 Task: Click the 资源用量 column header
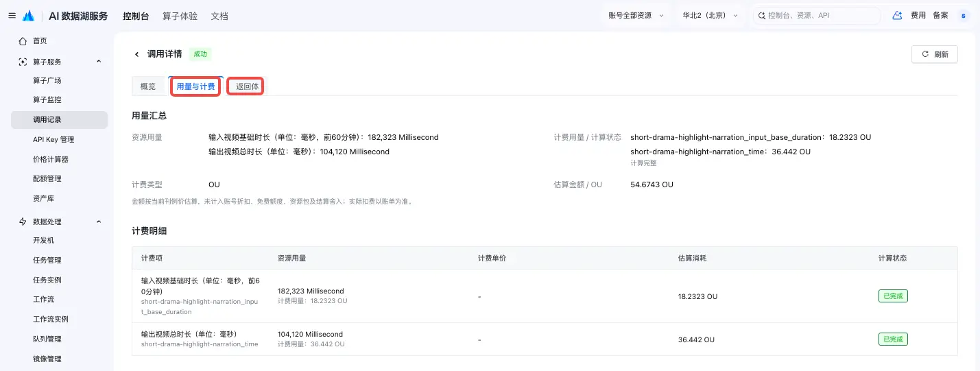tap(291, 259)
